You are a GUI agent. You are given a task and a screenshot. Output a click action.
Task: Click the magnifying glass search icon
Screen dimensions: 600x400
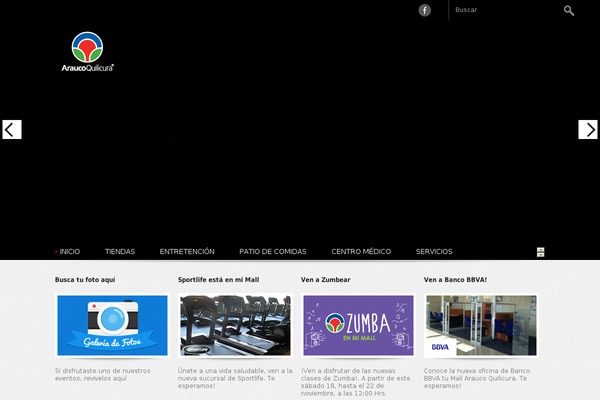(x=569, y=11)
